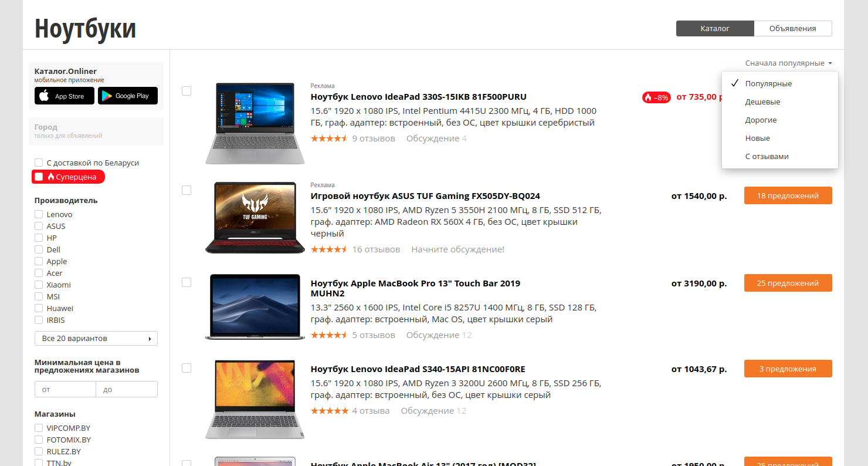Check the IRBIS manufacturer filter

39,320
